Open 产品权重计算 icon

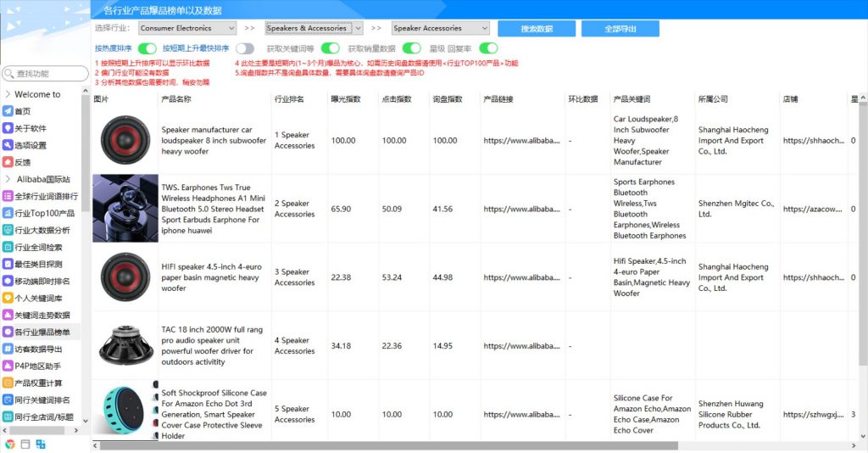pyautogui.click(x=8, y=383)
